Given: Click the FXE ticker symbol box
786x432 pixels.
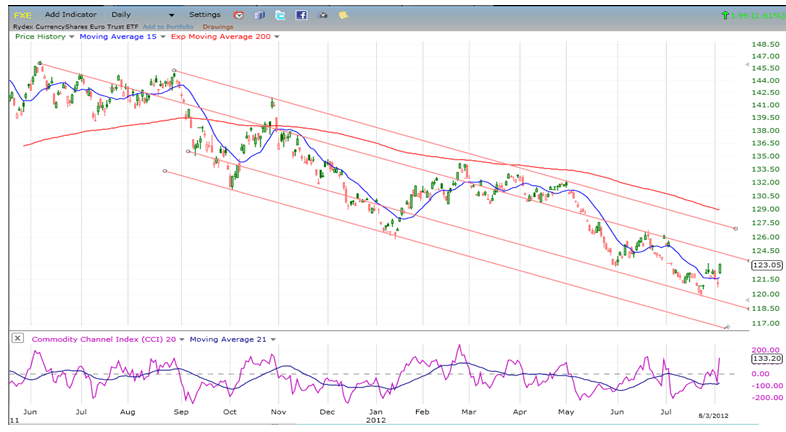Looking at the screenshot, I should [21, 16].
